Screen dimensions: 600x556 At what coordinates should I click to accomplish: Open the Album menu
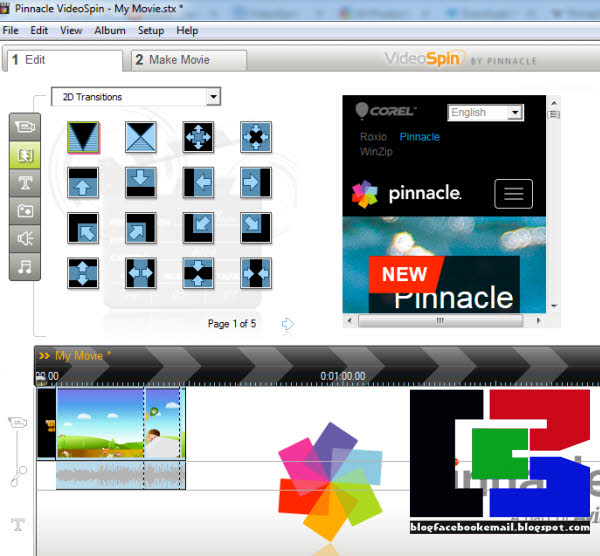[x=110, y=31]
